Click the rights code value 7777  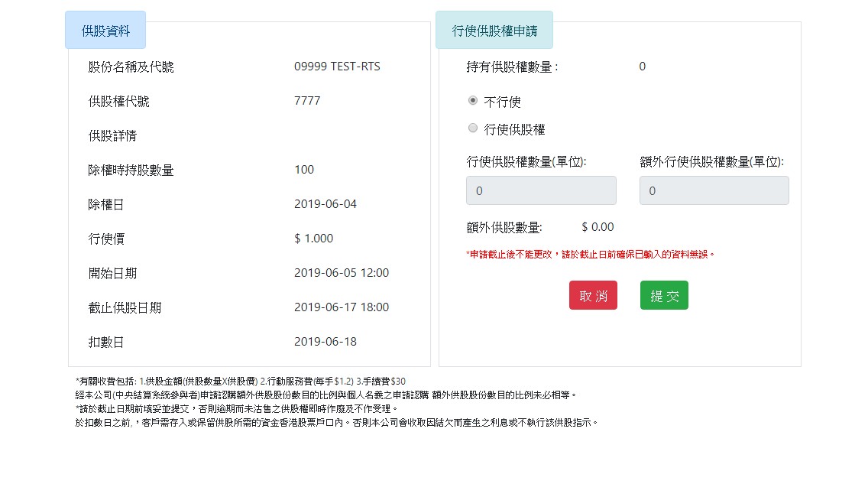(x=307, y=101)
